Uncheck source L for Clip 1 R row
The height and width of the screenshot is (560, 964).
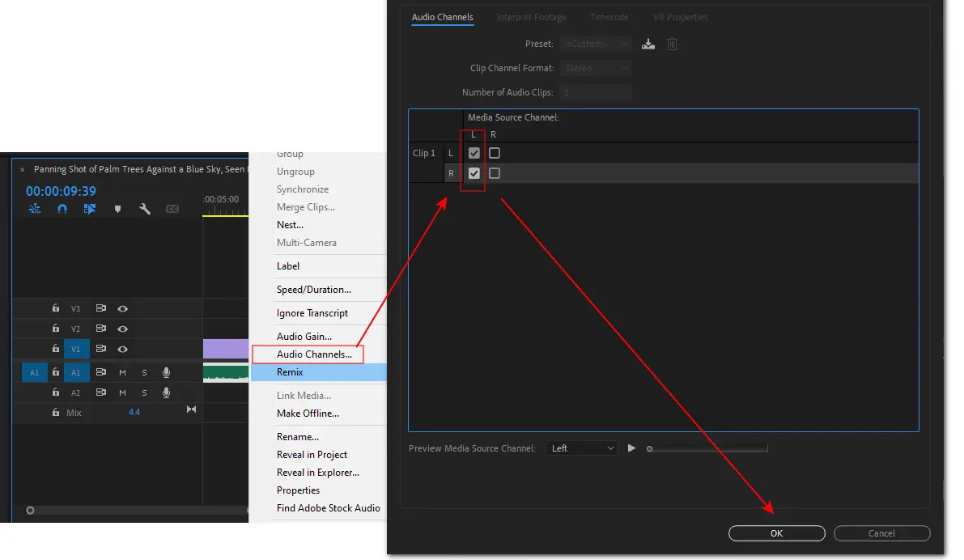[474, 173]
